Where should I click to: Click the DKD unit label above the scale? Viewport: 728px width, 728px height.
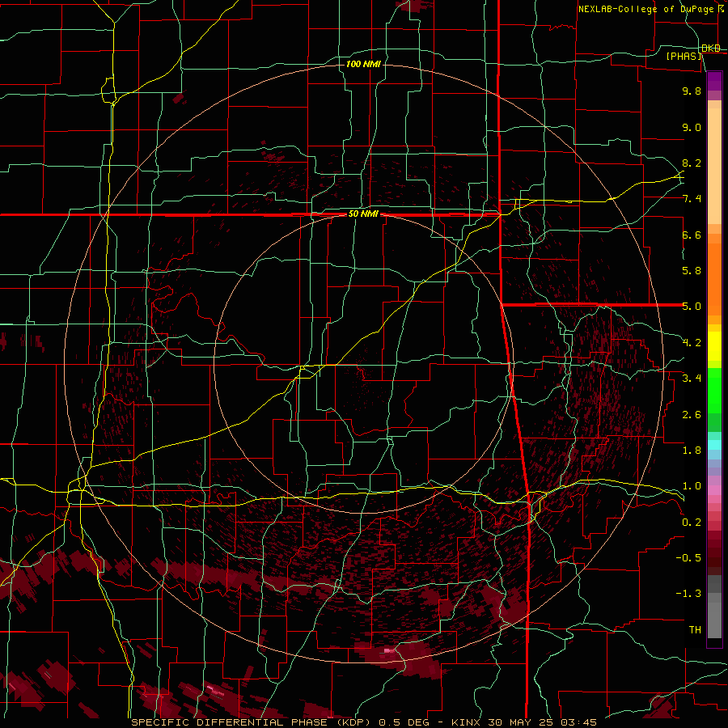(x=711, y=49)
